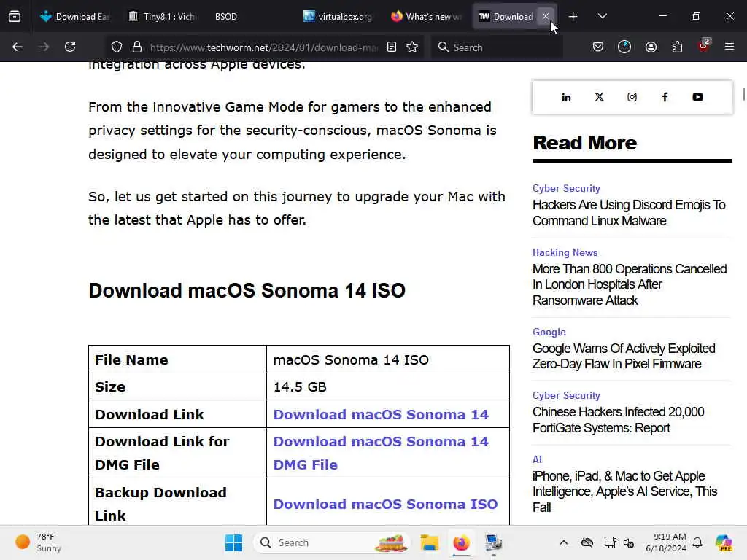Open the Firefox account icon
Image resolution: width=747 pixels, height=560 pixels.
point(651,47)
